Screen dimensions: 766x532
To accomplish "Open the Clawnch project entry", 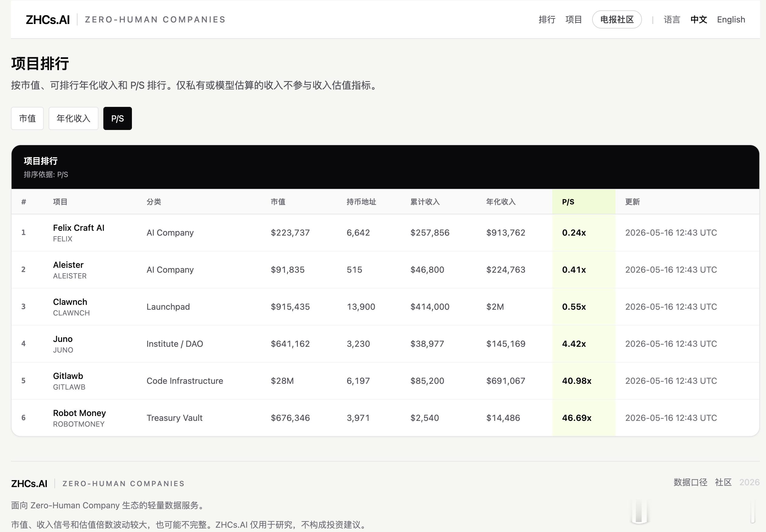I will [70, 302].
